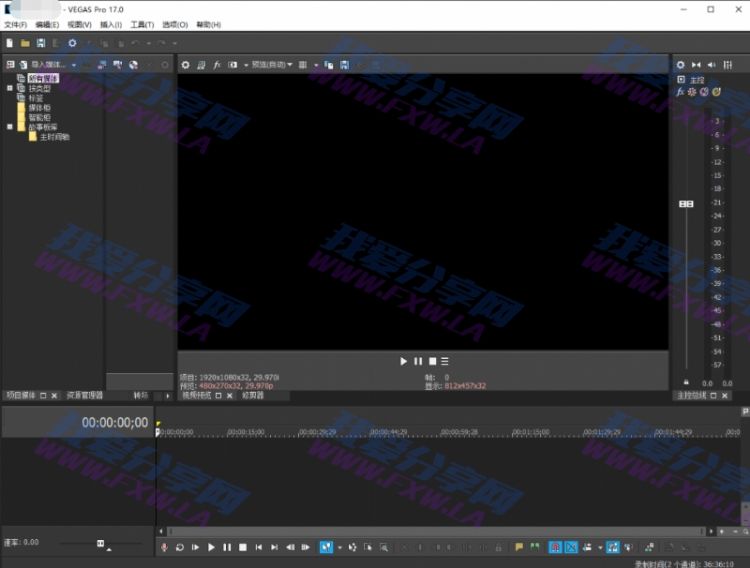Click the downmix output icon in master bus
Image resolution: width=750 pixels, height=568 pixels.
tap(696, 65)
